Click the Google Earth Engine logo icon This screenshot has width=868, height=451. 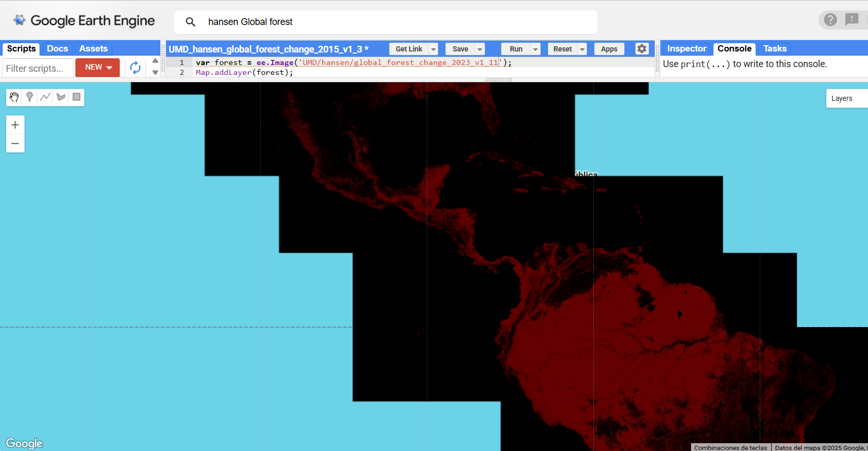coord(19,20)
